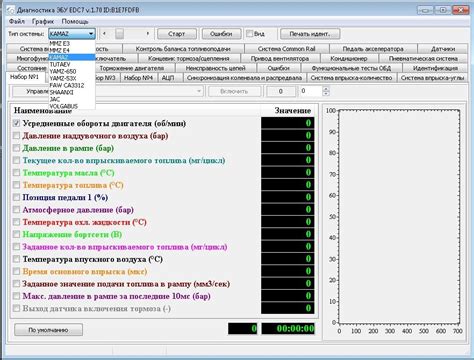This screenshot has height=360, width=474.
Task: Switch to Кондиционер tab
Action: coord(349,59)
